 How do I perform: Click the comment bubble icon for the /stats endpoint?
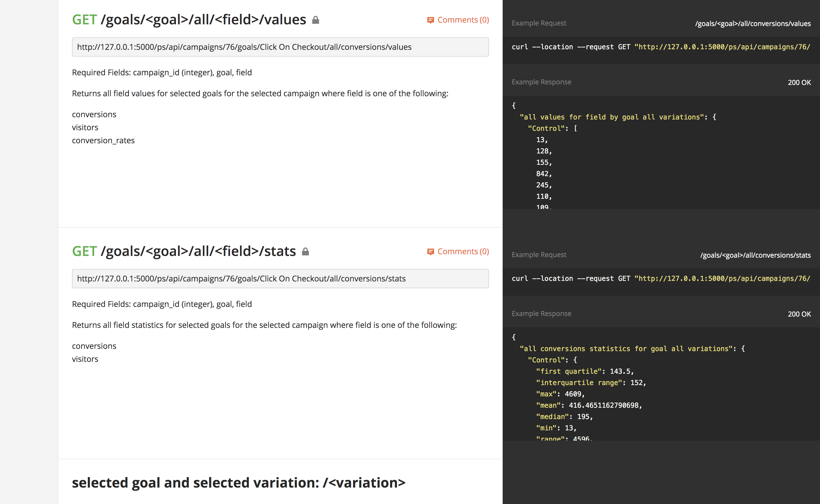[430, 252]
